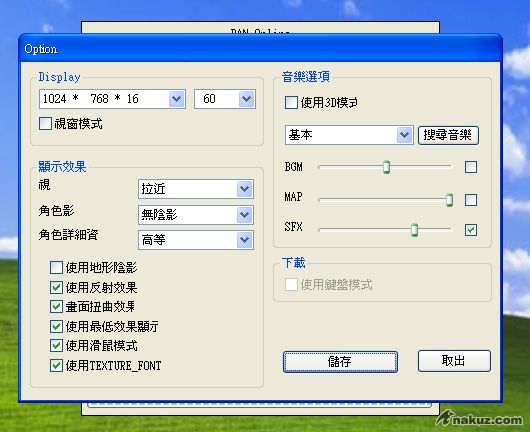
Task: Check the checkbox beside the MAP slider
Action: pos(471,200)
